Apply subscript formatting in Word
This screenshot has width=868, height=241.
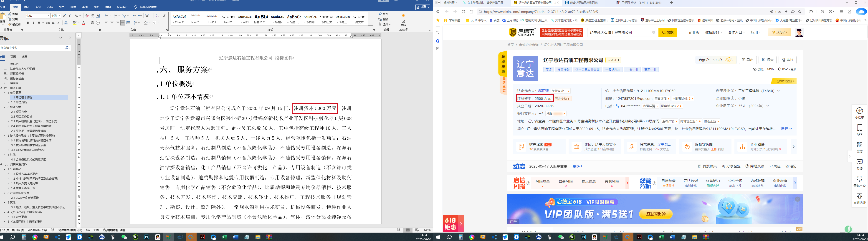point(53,23)
